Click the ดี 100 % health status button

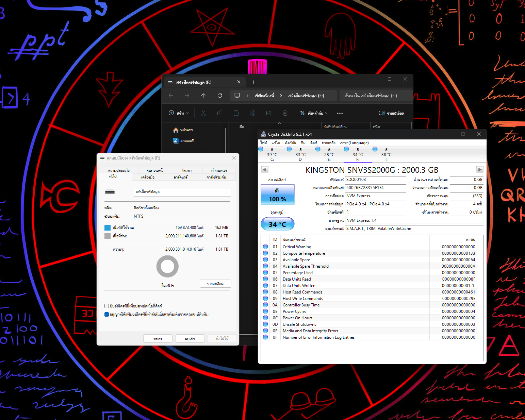pos(277,195)
